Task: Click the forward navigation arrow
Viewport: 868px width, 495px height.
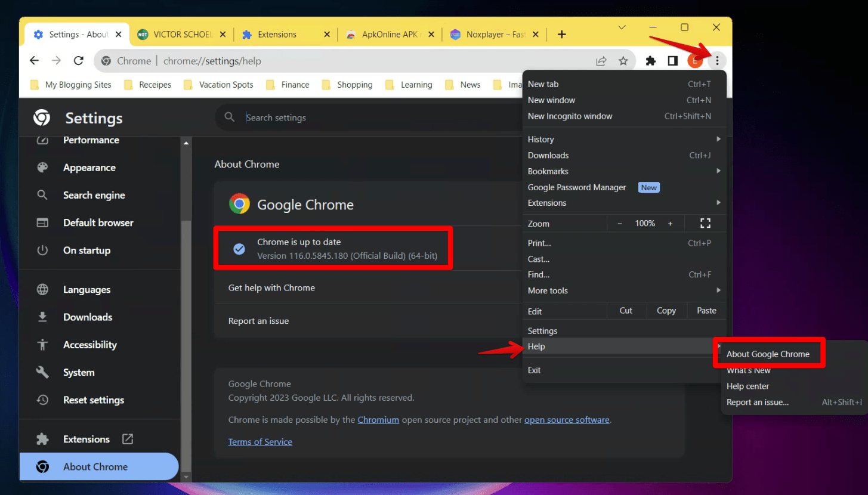Action: [x=56, y=61]
